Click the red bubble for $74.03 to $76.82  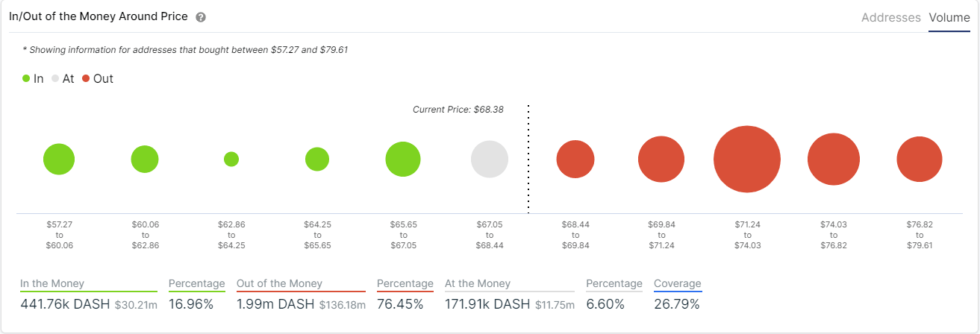click(x=834, y=159)
